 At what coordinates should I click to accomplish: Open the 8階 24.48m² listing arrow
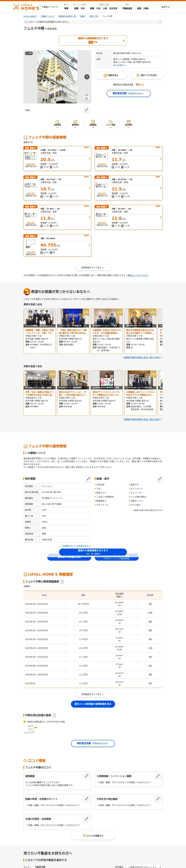point(161,158)
